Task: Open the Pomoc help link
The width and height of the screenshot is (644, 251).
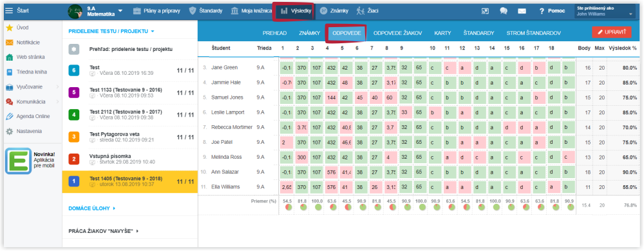Action: click(x=552, y=11)
